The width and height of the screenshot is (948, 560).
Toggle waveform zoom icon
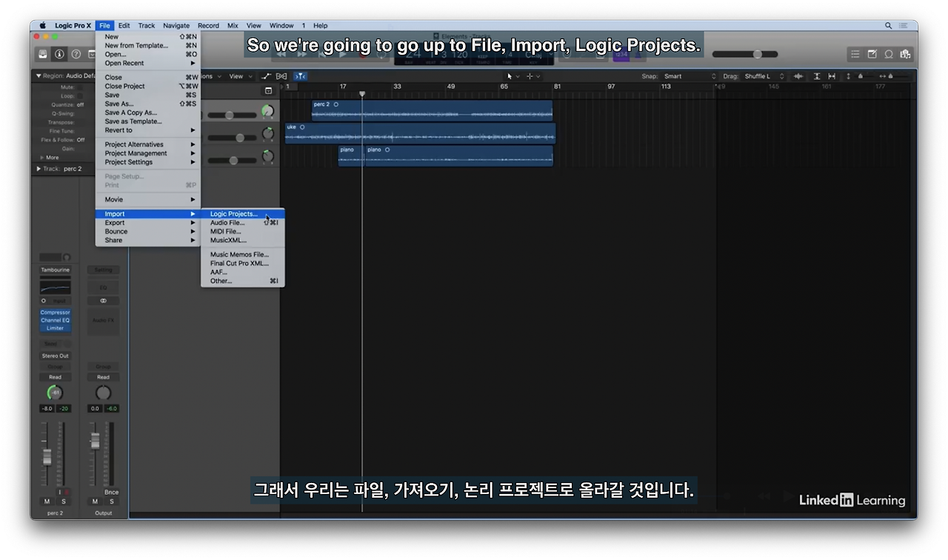[x=798, y=76]
